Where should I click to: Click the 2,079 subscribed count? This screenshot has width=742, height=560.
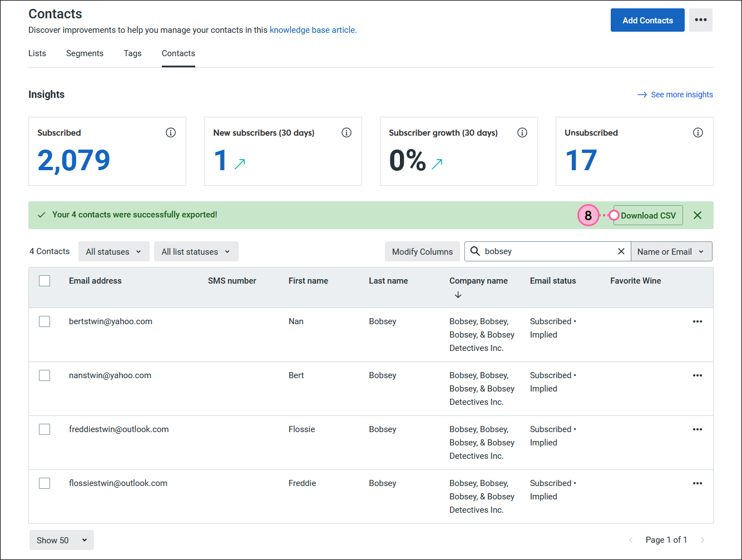(x=74, y=160)
